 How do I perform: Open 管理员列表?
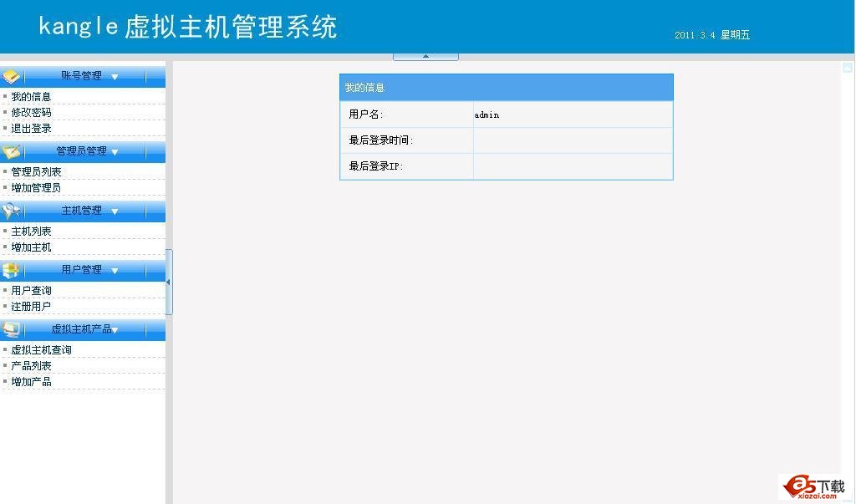point(36,172)
